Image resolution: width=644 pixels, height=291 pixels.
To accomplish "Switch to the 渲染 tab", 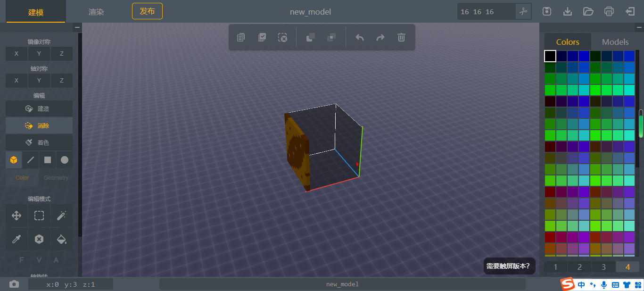I will pos(96,12).
